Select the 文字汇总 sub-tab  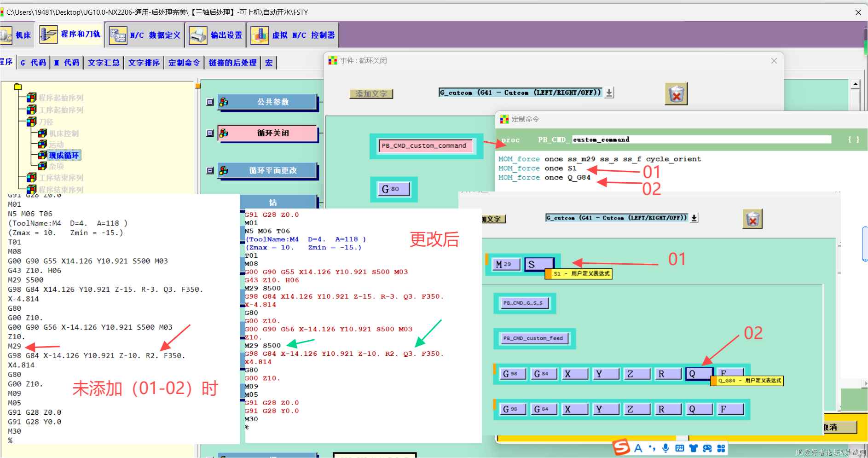104,63
